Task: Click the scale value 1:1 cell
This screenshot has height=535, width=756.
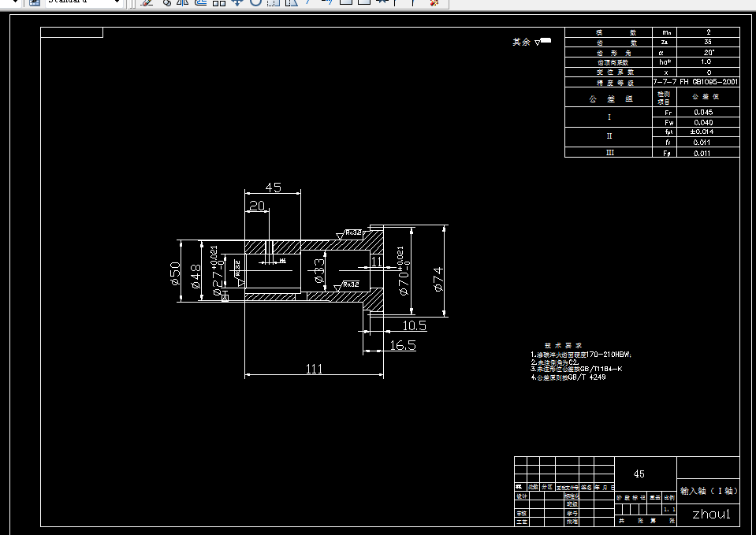Action: pos(669,509)
